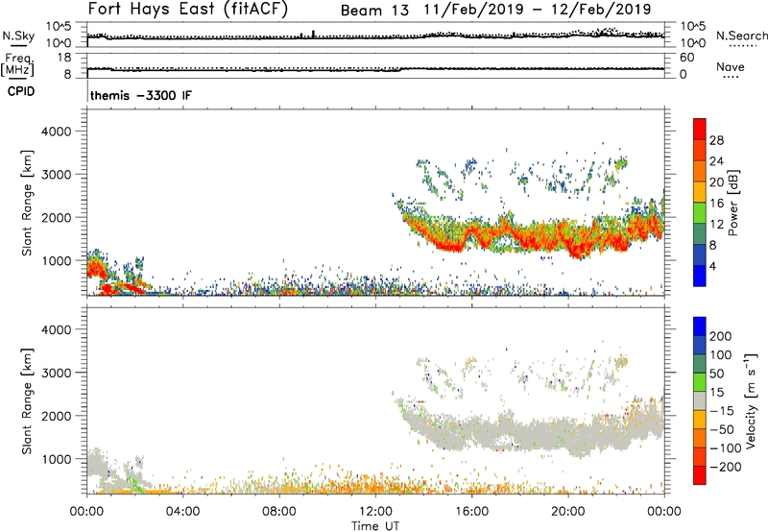This screenshot has width=768, height=532.
Task: Click the '-50' velocity colorbar value
Action: click(x=723, y=429)
